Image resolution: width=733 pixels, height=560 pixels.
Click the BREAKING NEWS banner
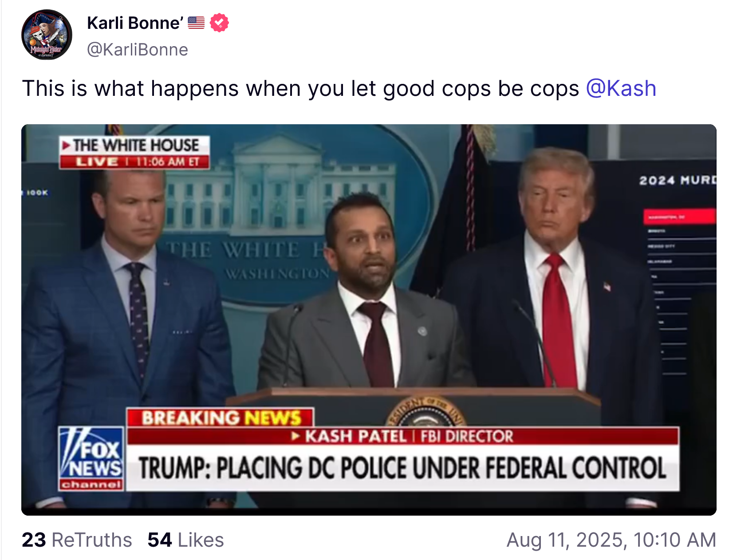(221, 418)
